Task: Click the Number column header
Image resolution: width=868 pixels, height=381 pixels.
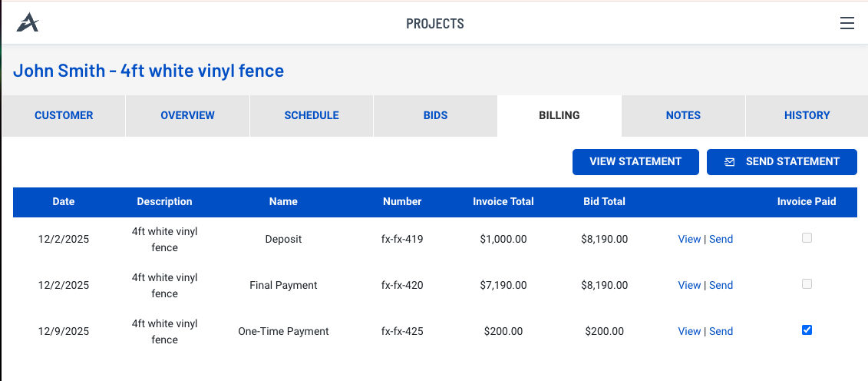Action: click(x=402, y=201)
